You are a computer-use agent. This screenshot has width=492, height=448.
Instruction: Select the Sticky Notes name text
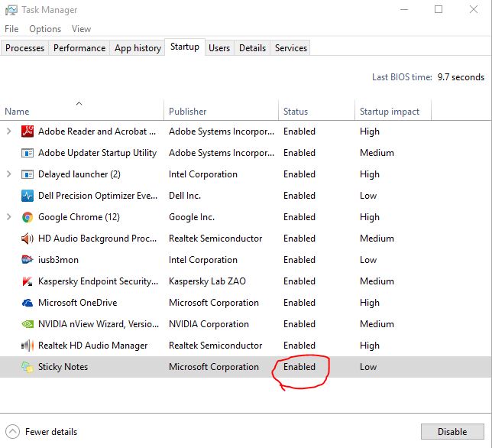click(x=63, y=367)
